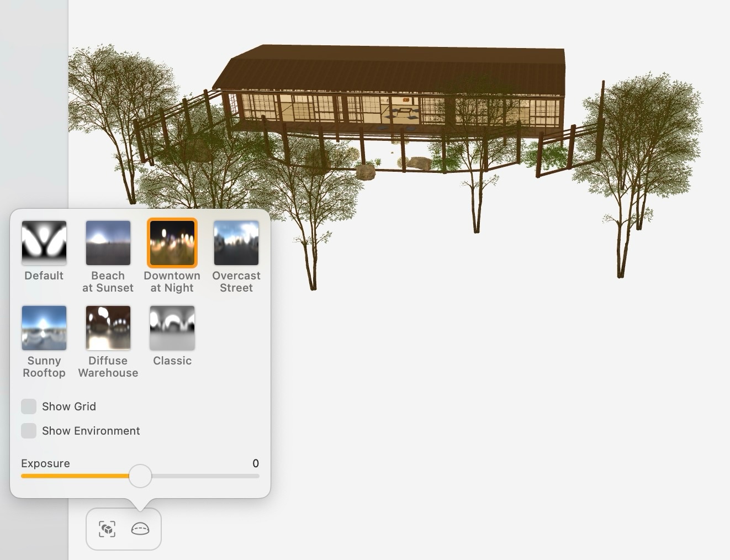Select the Downtown at Night environment
This screenshot has width=730, height=560.
tap(172, 243)
